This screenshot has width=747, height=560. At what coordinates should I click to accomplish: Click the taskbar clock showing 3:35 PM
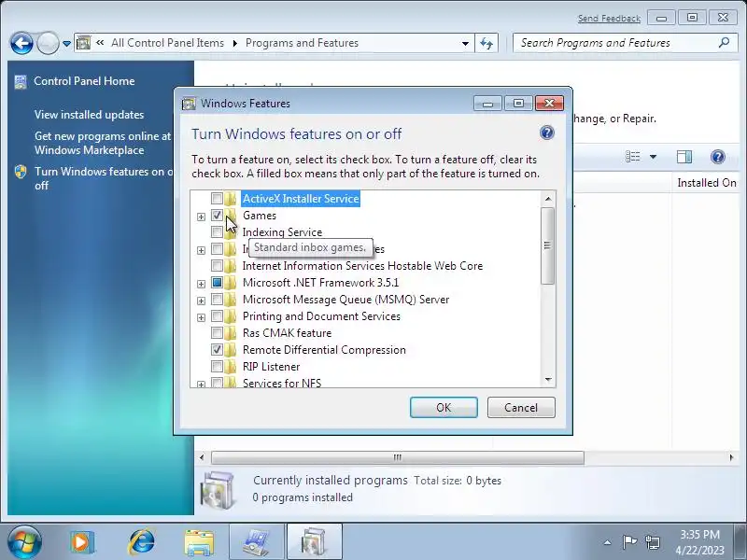pos(699,542)
